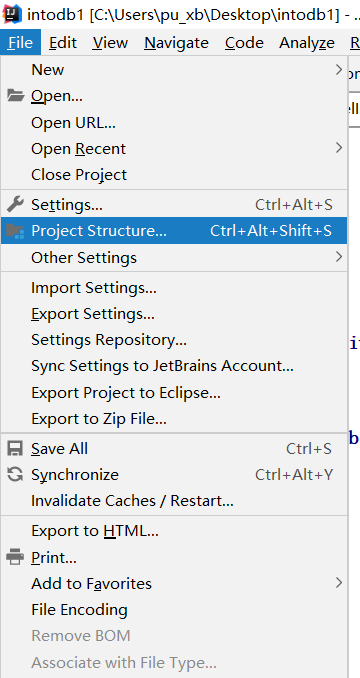Open the Code menu in menu bar

pos(244,42)
